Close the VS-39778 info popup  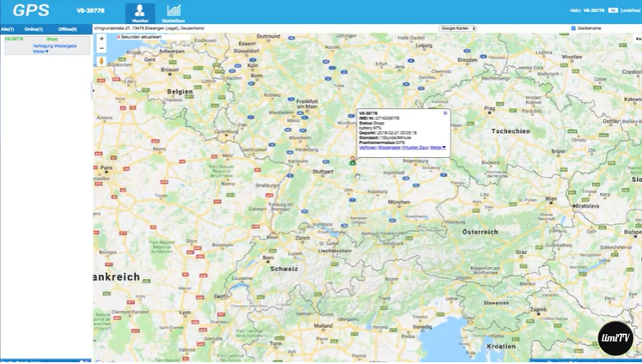445,112
